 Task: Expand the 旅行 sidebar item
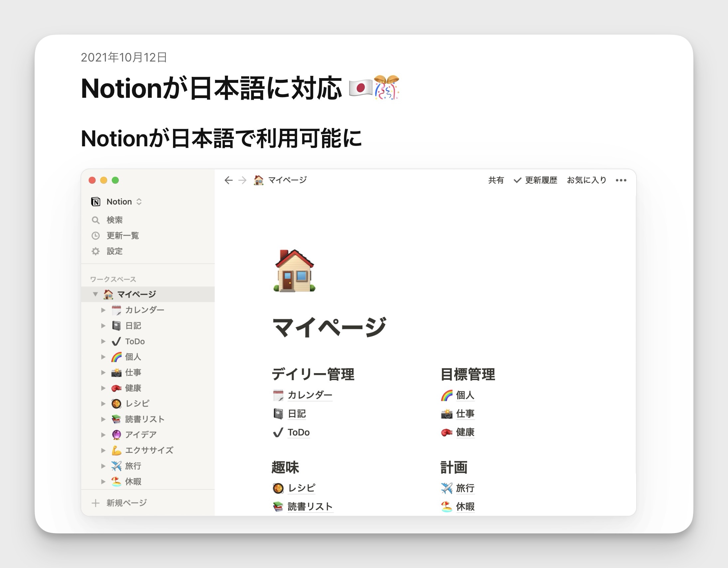(x=103, y=466)
